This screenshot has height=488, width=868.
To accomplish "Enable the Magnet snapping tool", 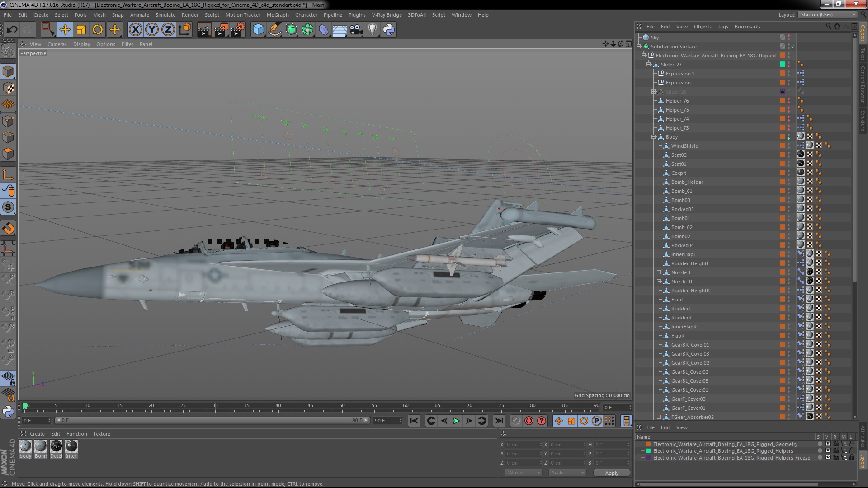I will (x=8, y=228).
